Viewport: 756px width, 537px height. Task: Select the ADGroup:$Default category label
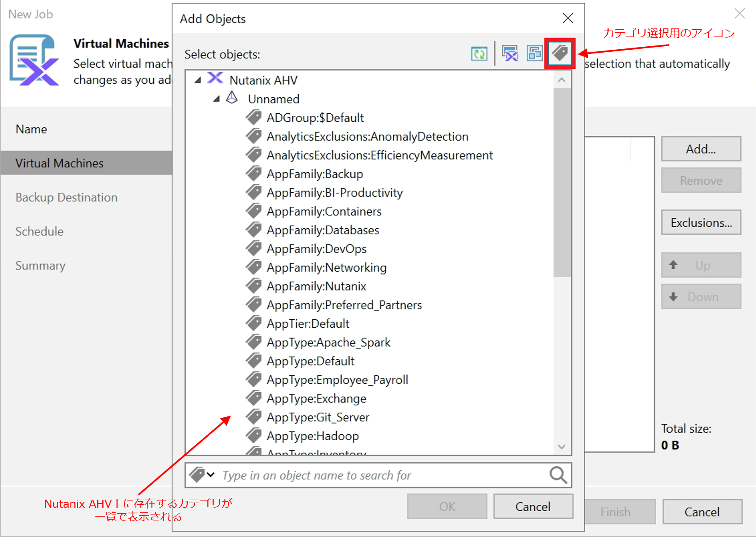pos(315,118)
